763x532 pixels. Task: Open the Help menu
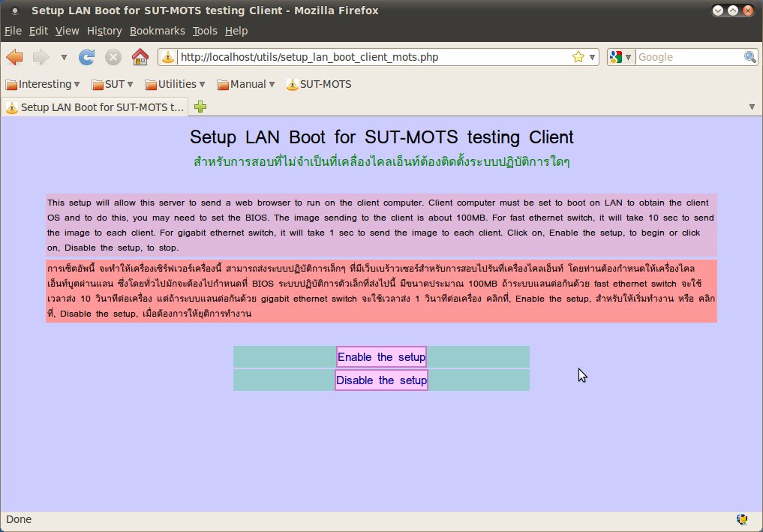coord(236,31)
